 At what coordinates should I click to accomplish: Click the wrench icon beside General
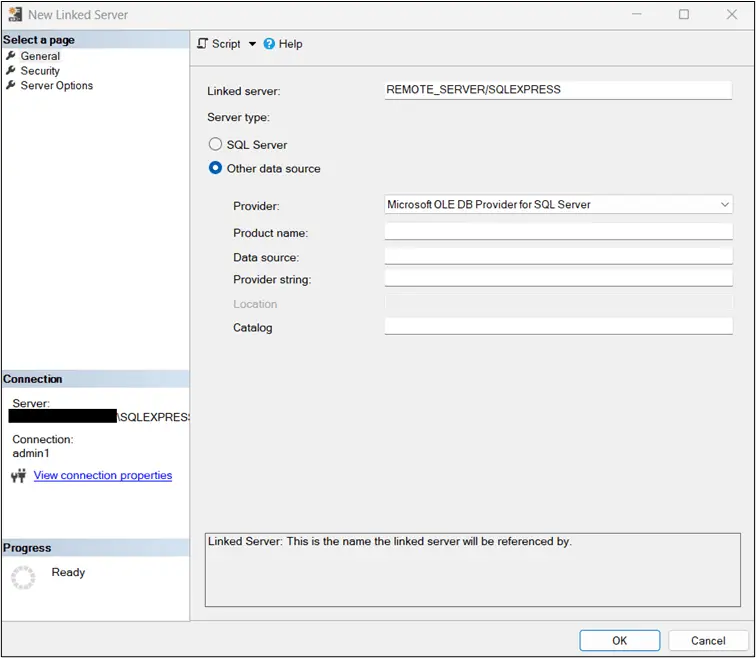point(11,56)
